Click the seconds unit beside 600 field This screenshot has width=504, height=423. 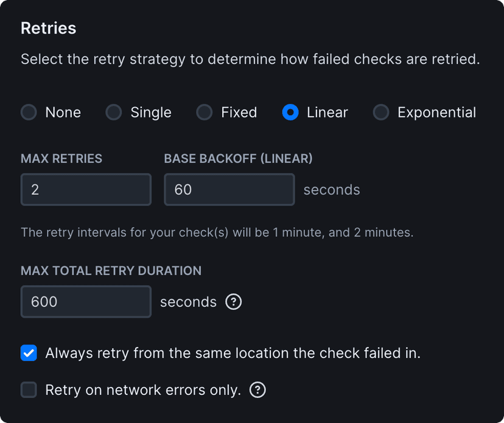(x=188, y=302)
